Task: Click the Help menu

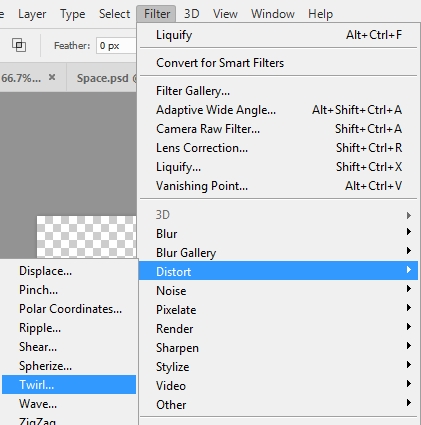Action: point(320,14)
